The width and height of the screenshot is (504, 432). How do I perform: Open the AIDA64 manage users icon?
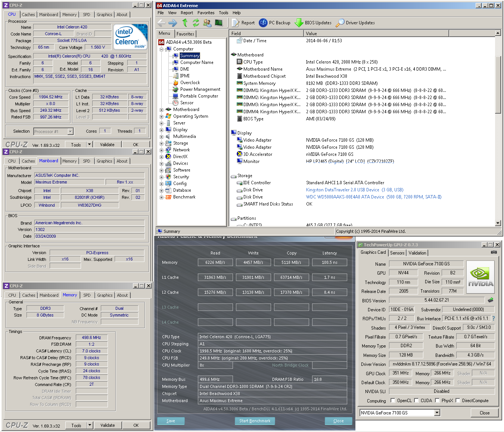click(x=207, y=23)
